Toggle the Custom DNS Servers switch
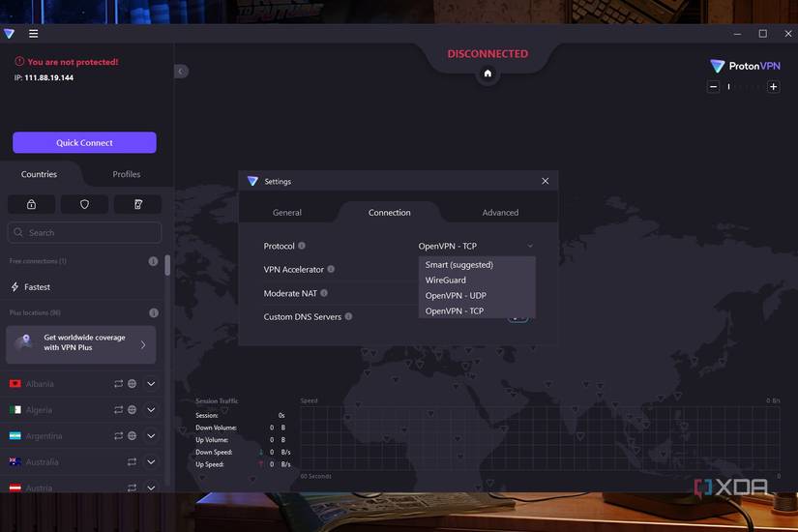The height and width of the screenshot is (532, 798). [x=518, y=316]
